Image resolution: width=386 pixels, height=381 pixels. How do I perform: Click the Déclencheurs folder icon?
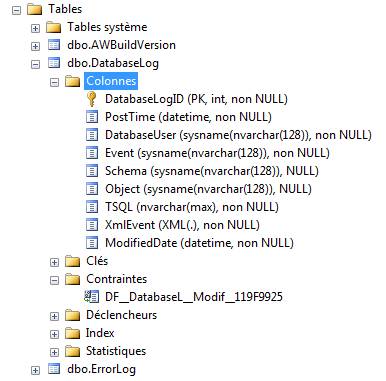(x=72, y=315)
